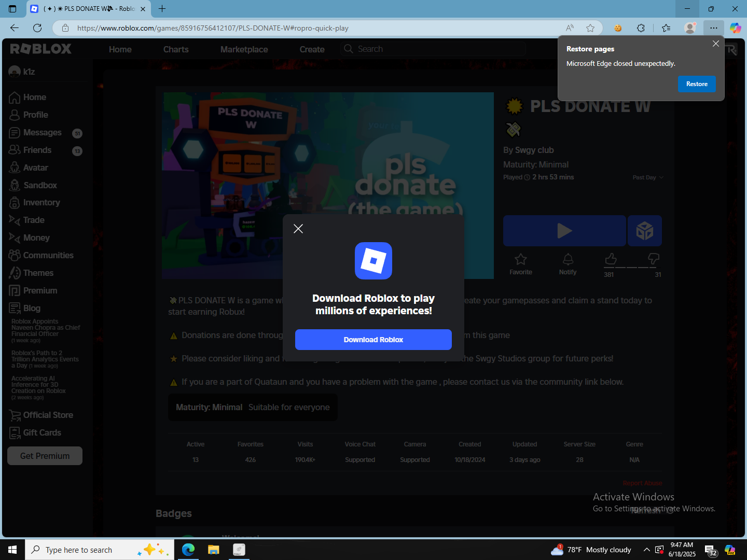Expand the Past Day playtime dropdown
The width and height of the screenshot is (747, 560).
tap(648, 177)
